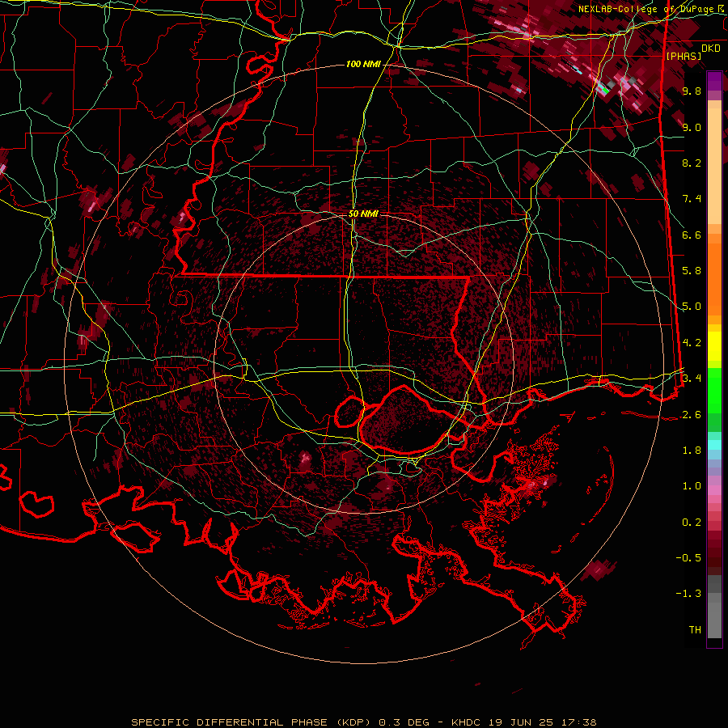Image resolution: width=728 pixels, height=728 pixels.
Task: Click the 4.2 legend value
Action: [x=692, y=343]
